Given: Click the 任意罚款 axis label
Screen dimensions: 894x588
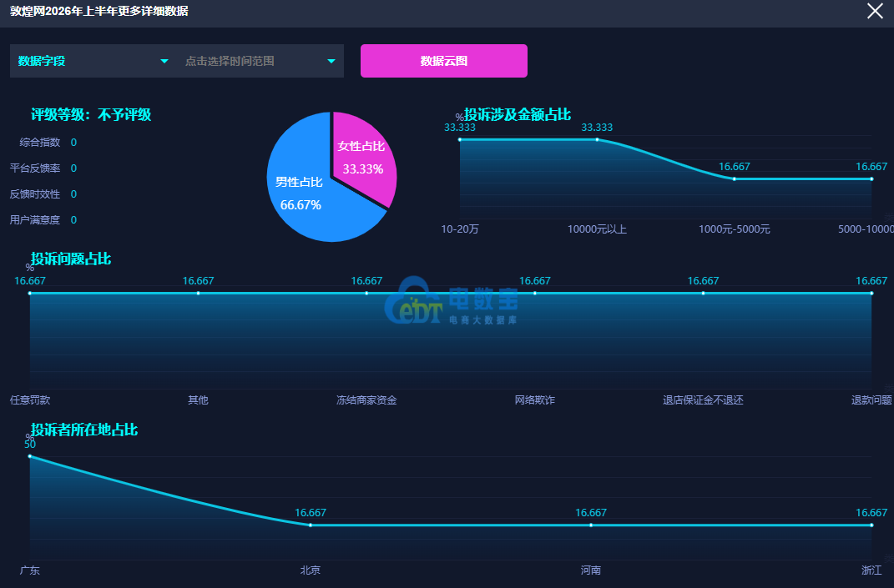Looking at the screenshot, I should [30, 400].
